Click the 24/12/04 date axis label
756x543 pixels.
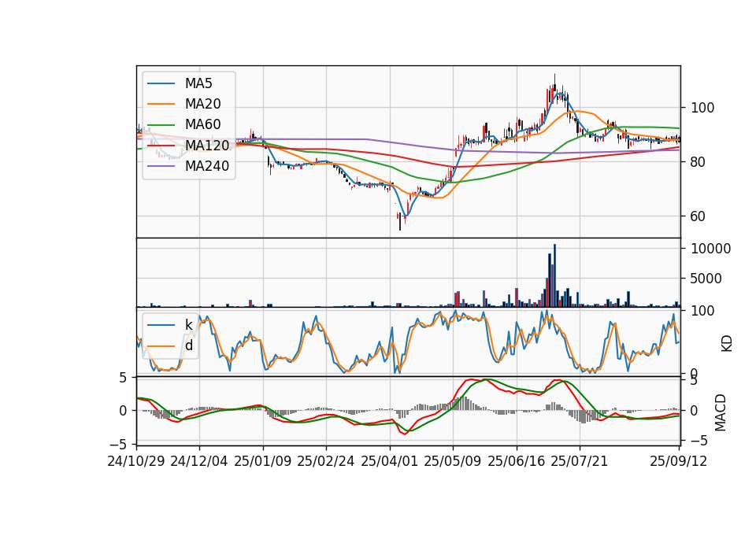tap(199, 461)
